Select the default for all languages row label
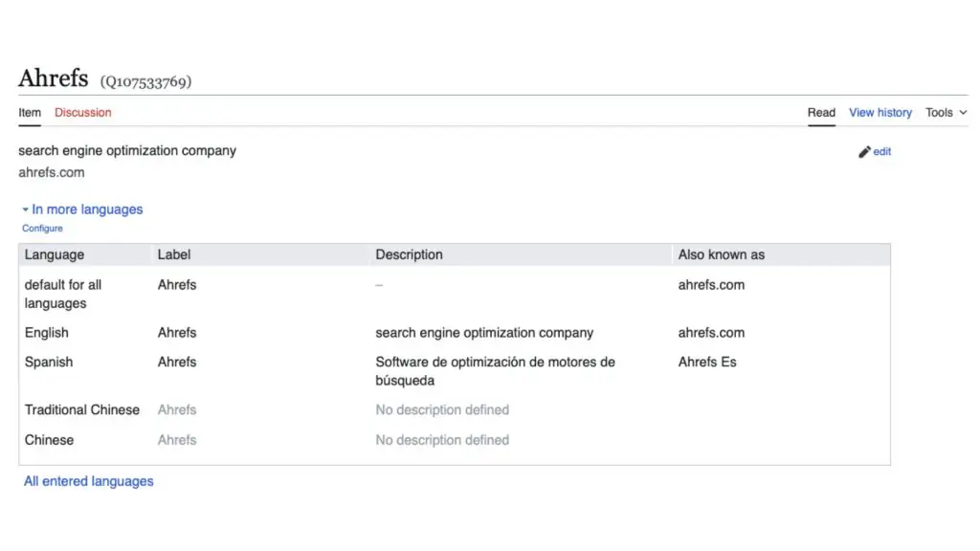980x551 pixels. (x=62, y=294)
